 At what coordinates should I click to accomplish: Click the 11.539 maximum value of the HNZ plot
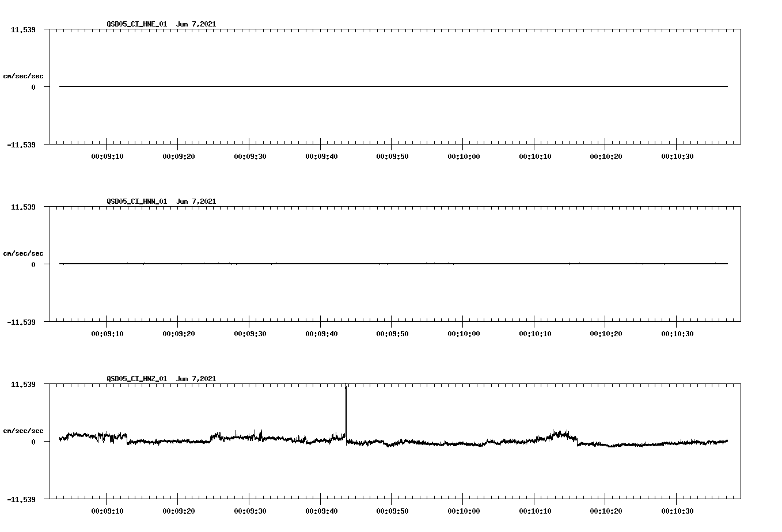click(x=23, y=384)
